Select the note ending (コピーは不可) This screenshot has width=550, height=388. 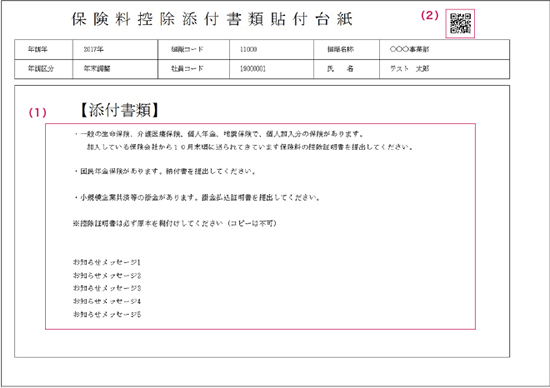(174, 223)
